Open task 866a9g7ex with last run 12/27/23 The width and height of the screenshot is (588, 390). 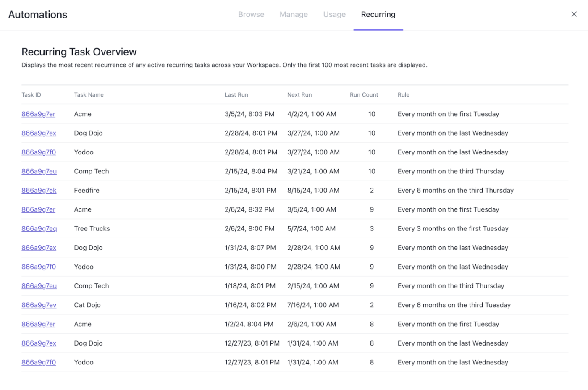[x=39, y=343]
